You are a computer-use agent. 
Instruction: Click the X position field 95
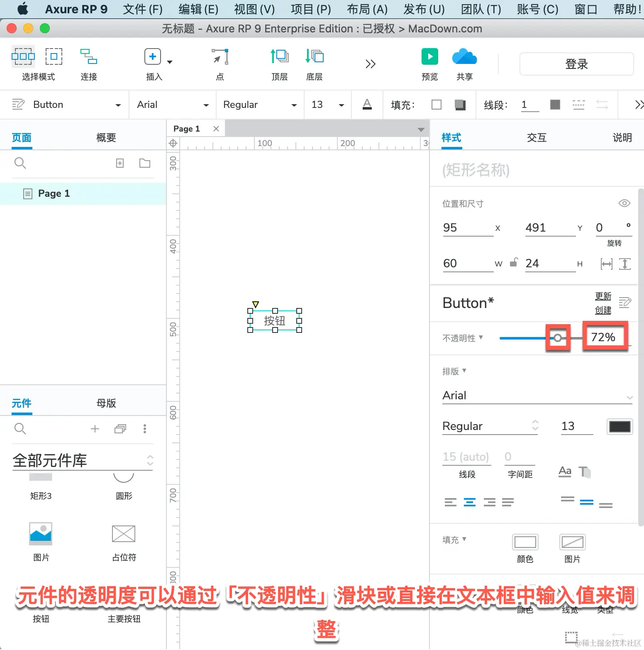pyautogui.click(x=468, y=228)
